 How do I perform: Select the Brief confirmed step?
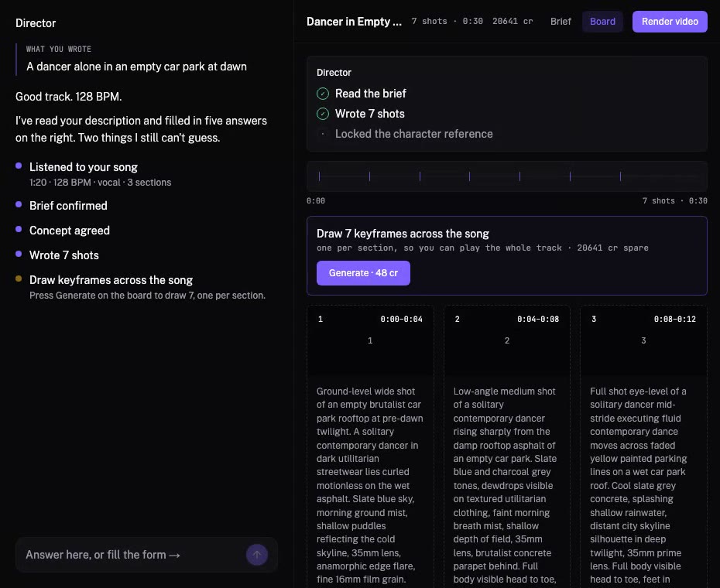(x=68, y=206)
